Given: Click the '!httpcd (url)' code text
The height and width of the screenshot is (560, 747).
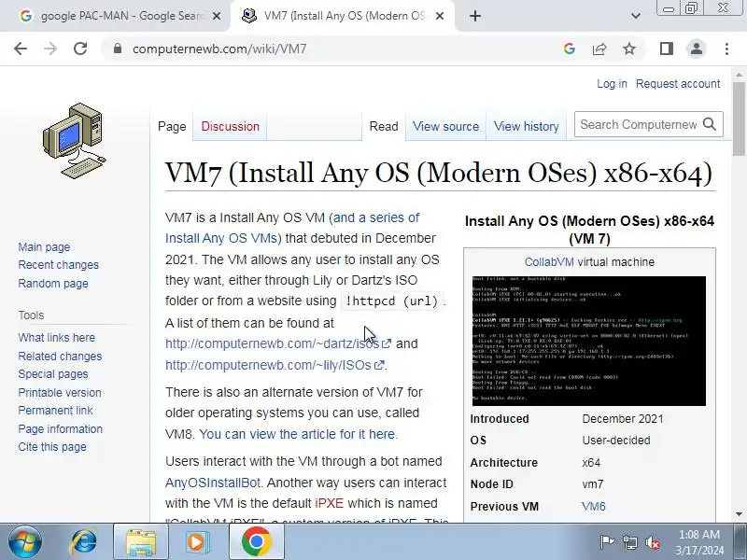Looking at the screenshot, I should (x=391, y=301).
